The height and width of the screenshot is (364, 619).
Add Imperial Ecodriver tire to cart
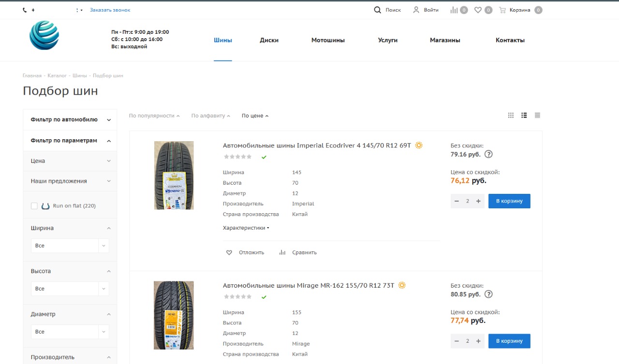click(x=509, y=201)
